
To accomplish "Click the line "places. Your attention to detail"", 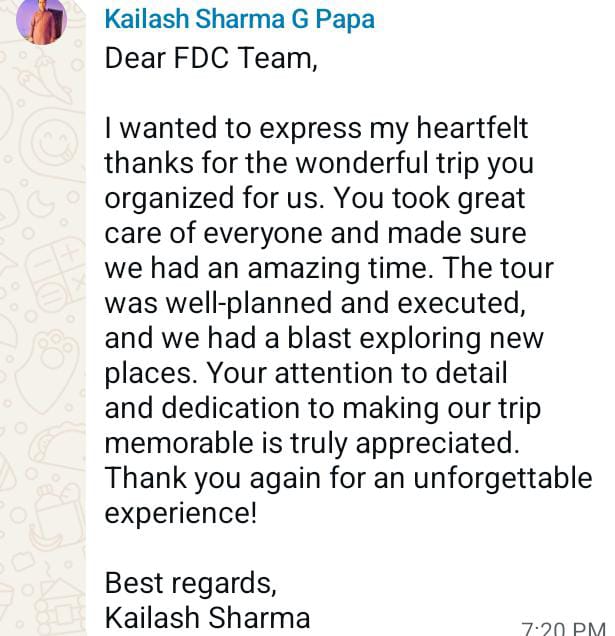I will point(306,373).
